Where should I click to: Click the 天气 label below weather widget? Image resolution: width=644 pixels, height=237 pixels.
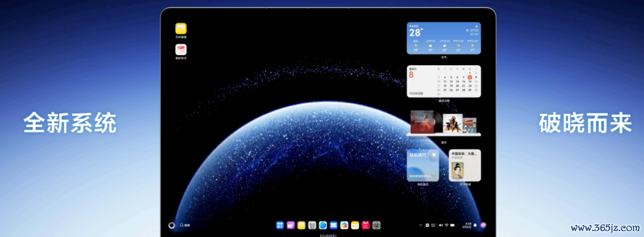[444, 57]
